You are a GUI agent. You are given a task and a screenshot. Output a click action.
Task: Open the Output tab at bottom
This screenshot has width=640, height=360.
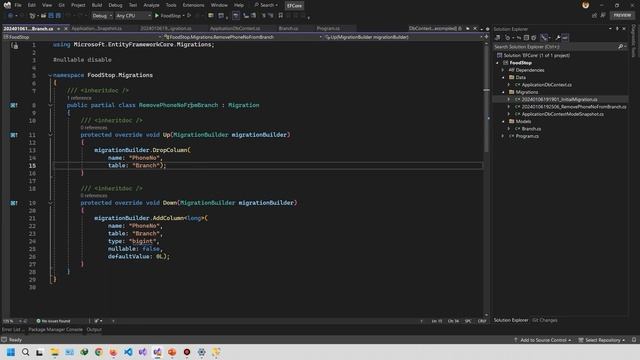pos(94,330)
